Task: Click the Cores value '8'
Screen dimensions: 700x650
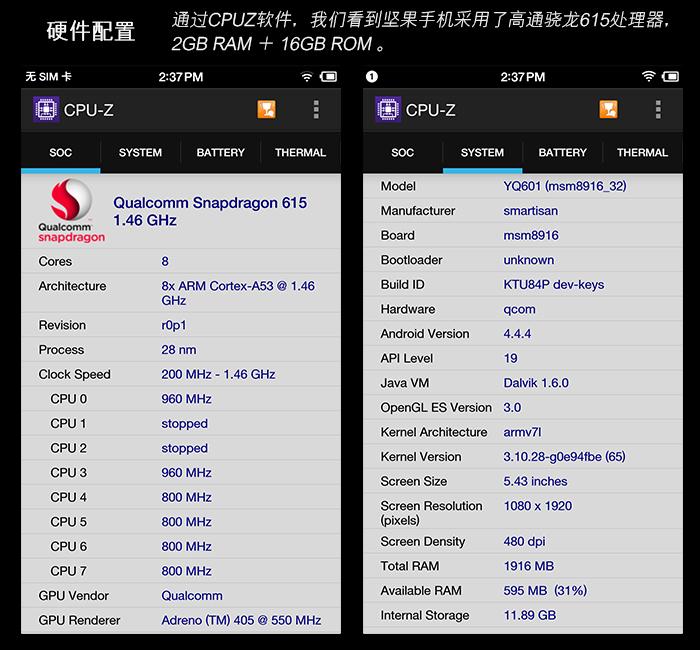Action: (x=165, y=261)
